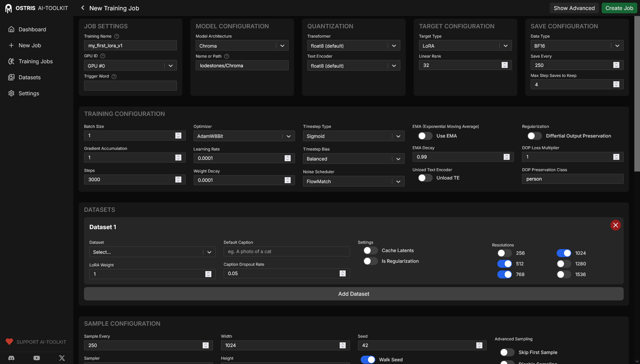Enable Skip First Sample toggle
Image resolution: width=640 pixels, height=364 pixels.
tap(507, 352)
